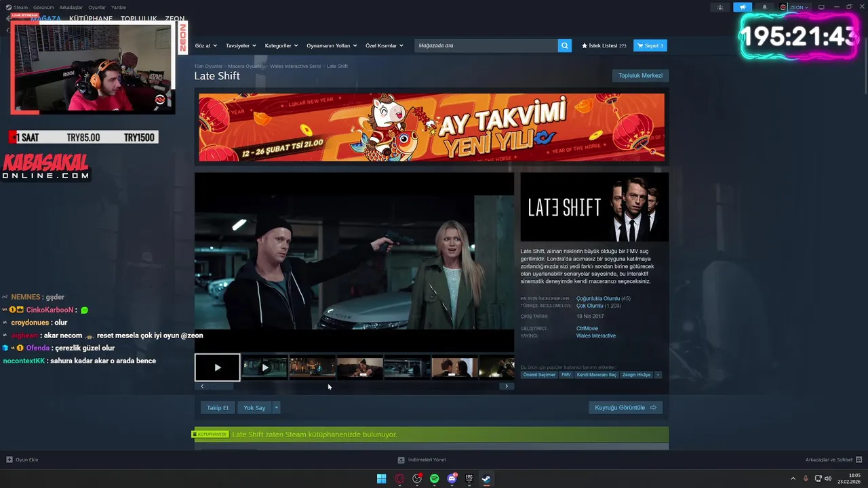The height and width of the screenshot is (488, 868).
Task: Open Arkadaşlar ve Sohbet
Action: tap(833, 460)
